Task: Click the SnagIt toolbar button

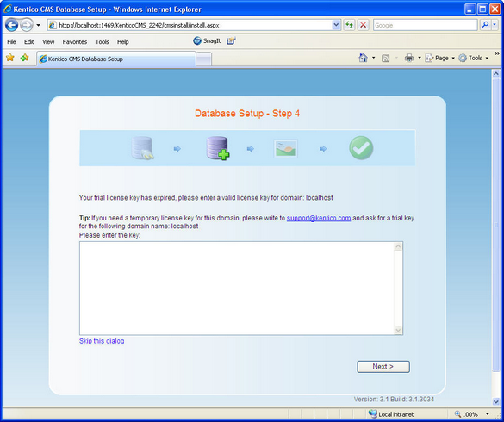Action: [207, 40]
